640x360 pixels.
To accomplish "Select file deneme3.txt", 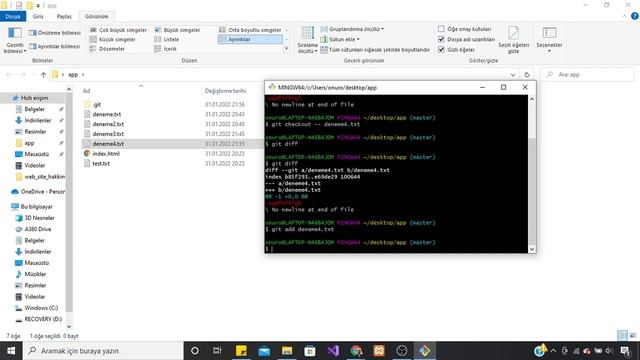I will point(108,134).
